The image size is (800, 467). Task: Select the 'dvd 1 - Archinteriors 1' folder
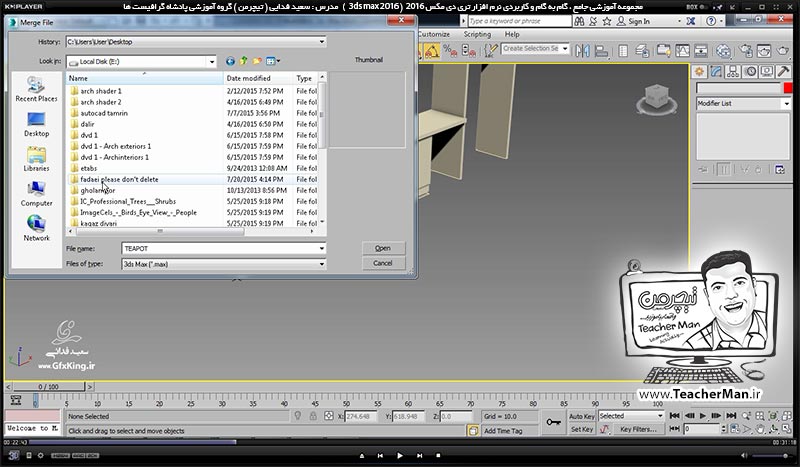(114, 157)
